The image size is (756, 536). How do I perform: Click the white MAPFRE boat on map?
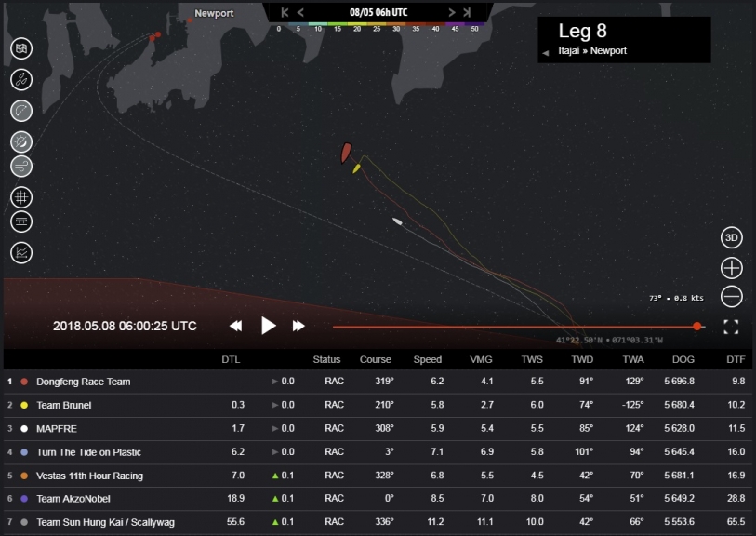point(397,221)
